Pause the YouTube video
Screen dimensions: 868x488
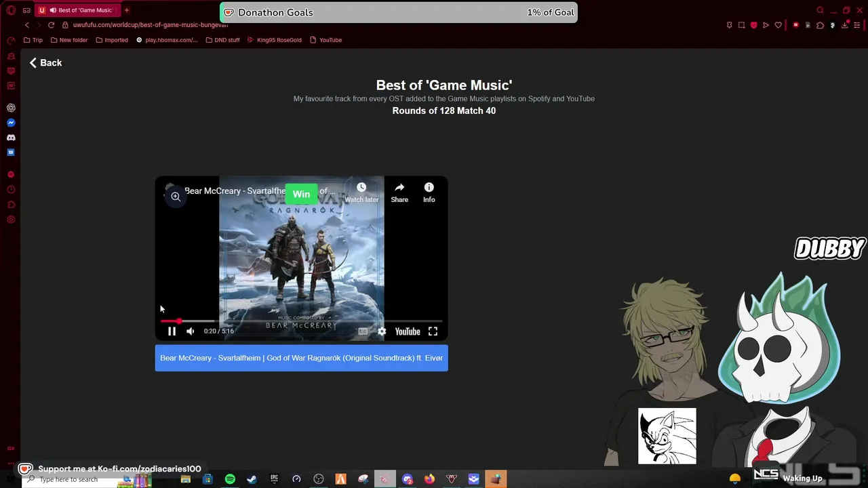coord(172,331)
